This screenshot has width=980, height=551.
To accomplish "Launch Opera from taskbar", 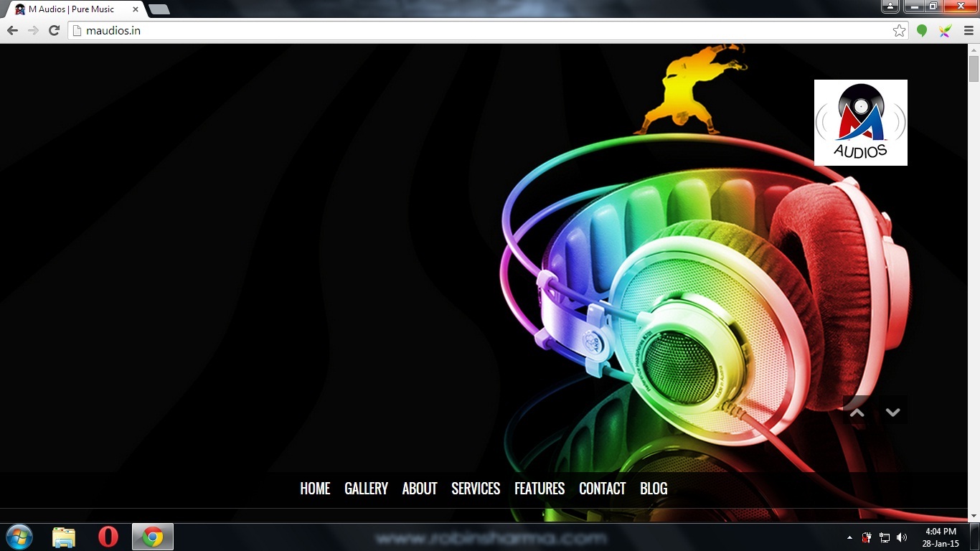I will pos(108,537).
